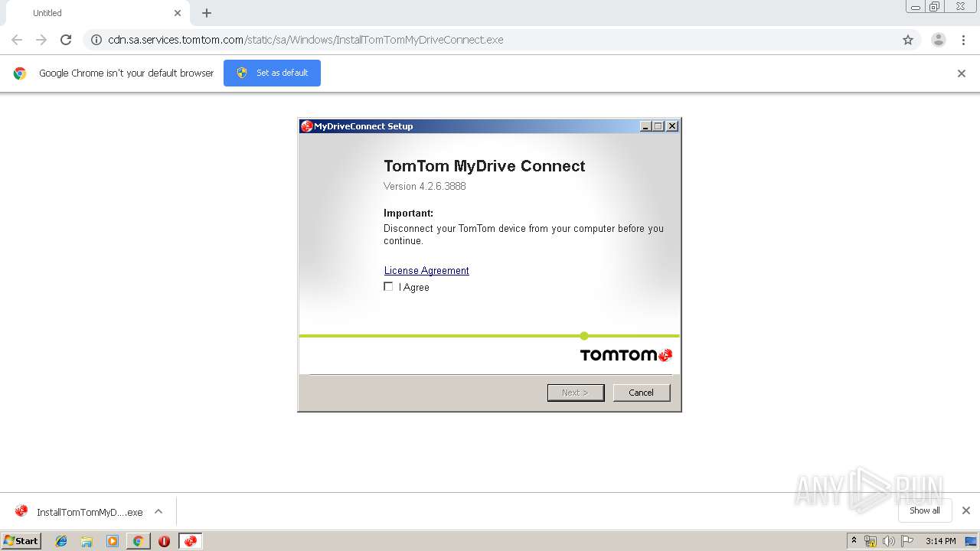Select the Untitled tab
The height and width of the screenshot is (551, 980).
point(97,13)
